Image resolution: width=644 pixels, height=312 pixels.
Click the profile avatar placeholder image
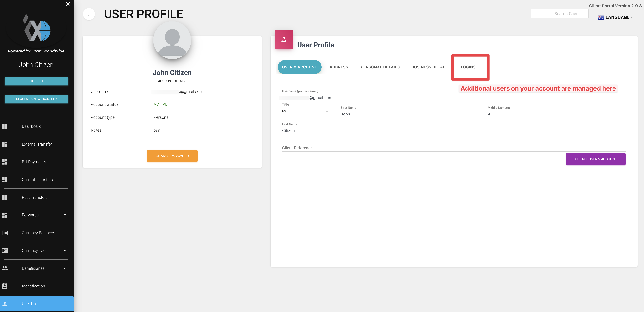[x=172, y=40]
